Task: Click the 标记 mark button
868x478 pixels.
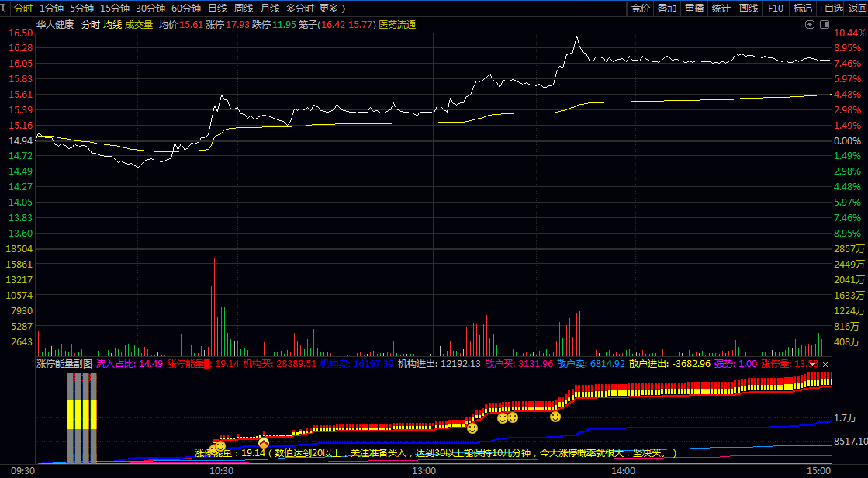Action: coord(803,9)
